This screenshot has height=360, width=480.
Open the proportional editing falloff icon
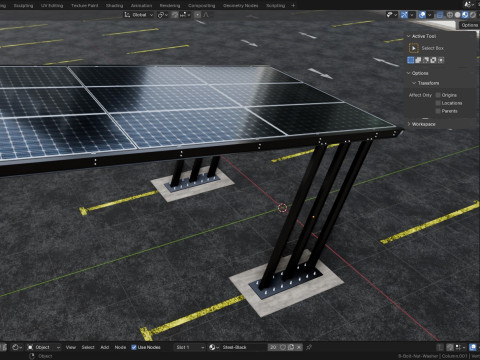tap(206, 15)
